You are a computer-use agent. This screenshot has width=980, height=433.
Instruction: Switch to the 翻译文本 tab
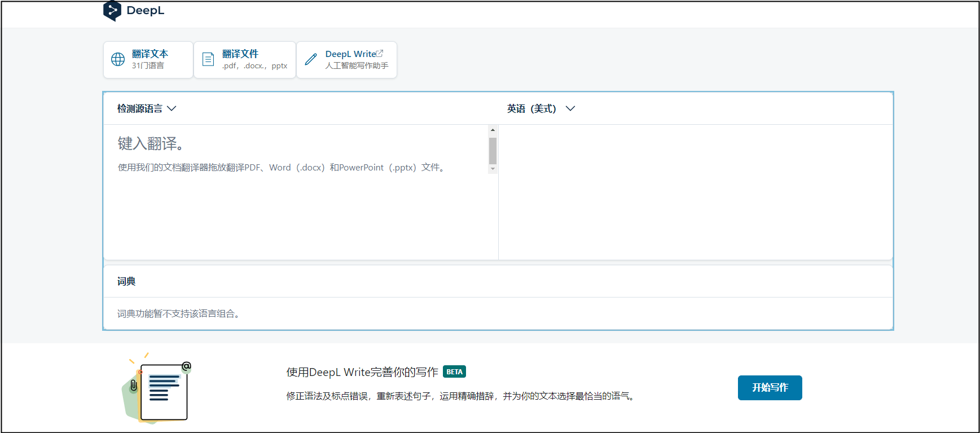[149, 59]
